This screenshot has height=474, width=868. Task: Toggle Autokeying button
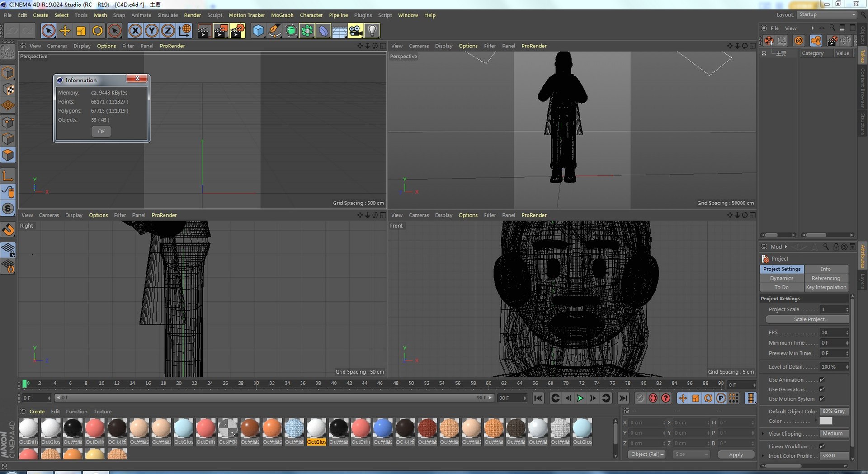[x=653, y=398]
